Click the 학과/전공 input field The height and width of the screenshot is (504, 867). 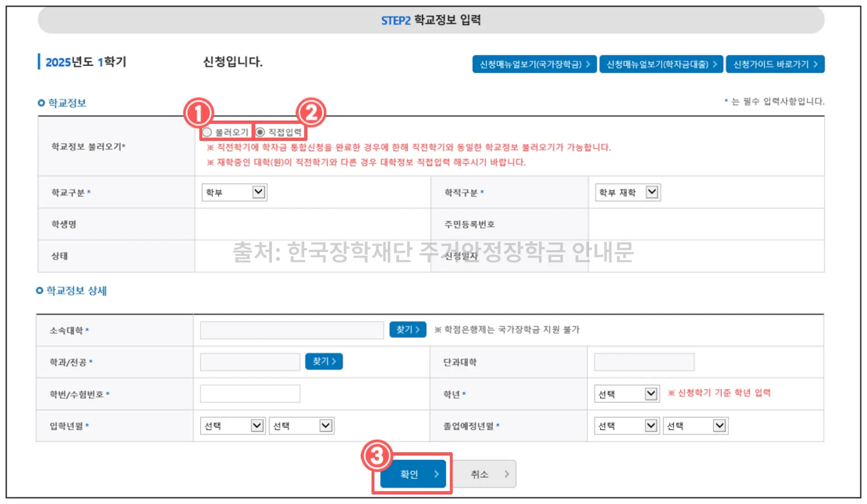250,361
